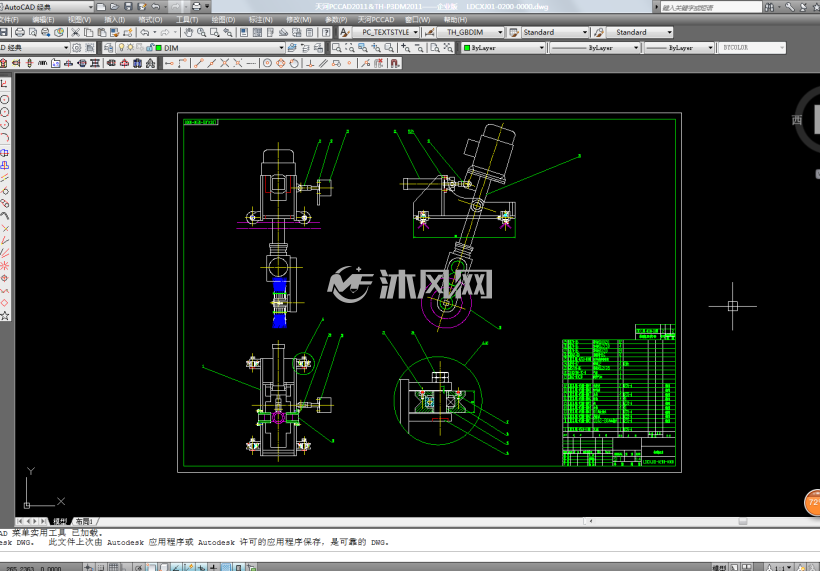This screenshot has width=820, height=571.
Task: Toggle Polar Tracking in status bar
Action: click(x=139, y=567)
